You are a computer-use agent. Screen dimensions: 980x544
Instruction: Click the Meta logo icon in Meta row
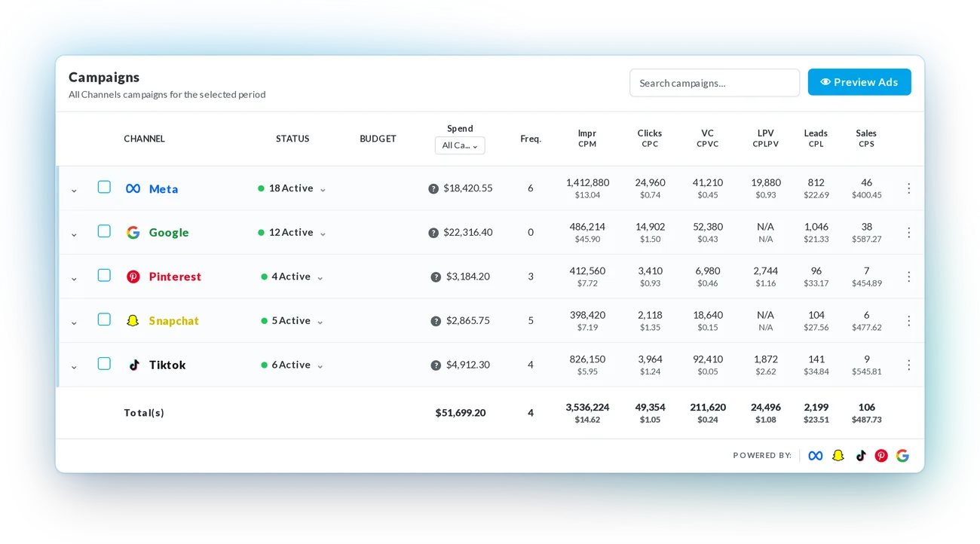(x=133, y=188)
